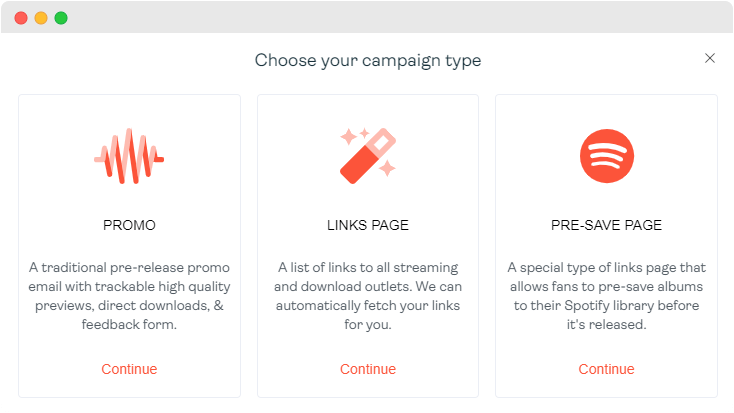Select the PROMO heading
Screen dimensions: 734x413
[129, 225]
